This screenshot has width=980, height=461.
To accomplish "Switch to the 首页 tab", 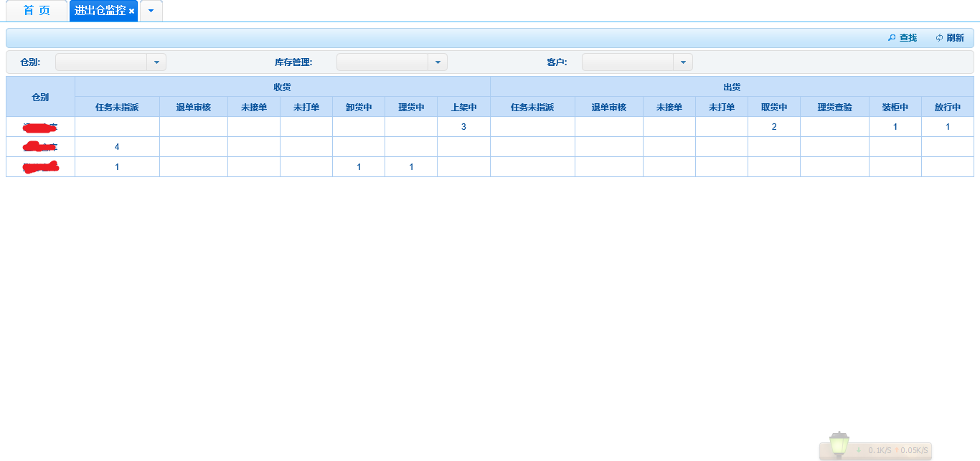I will pos(37,11).
